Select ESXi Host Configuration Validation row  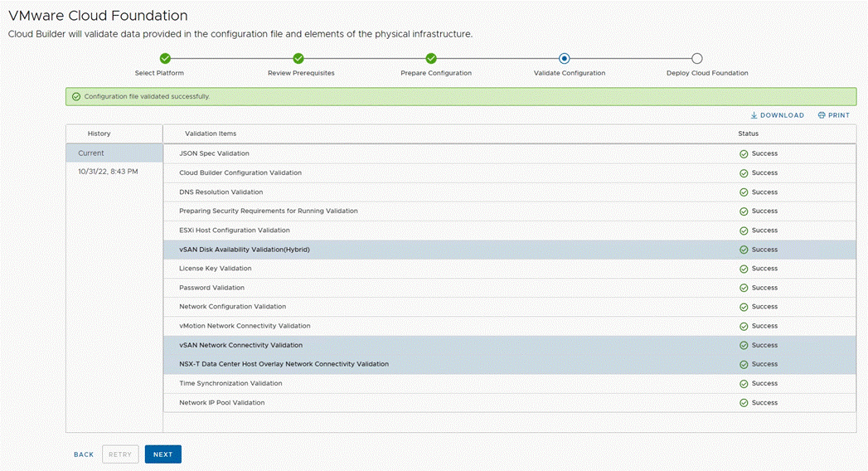tap(510, 231)
